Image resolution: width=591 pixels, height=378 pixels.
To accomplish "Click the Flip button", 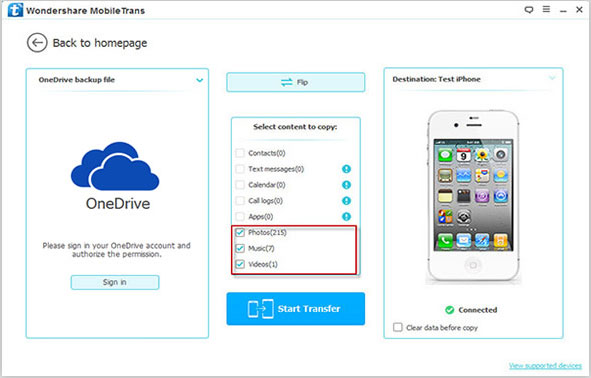I will [296, 82].
